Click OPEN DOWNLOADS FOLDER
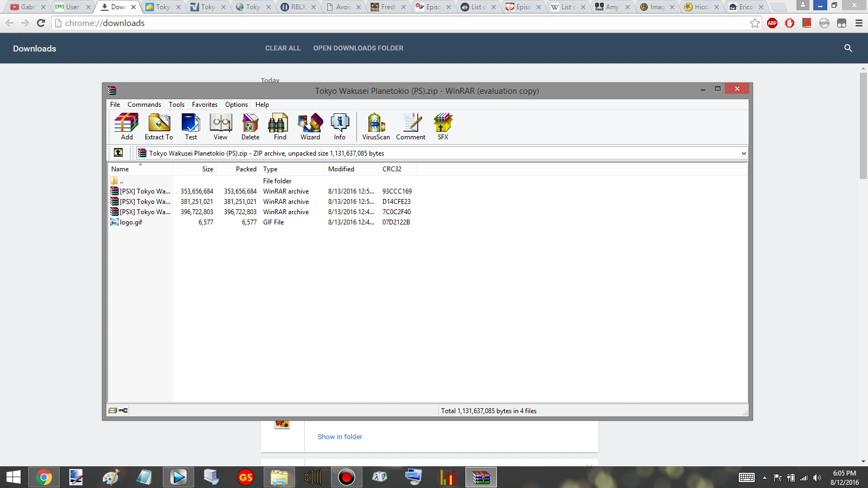 click(358, 48)
